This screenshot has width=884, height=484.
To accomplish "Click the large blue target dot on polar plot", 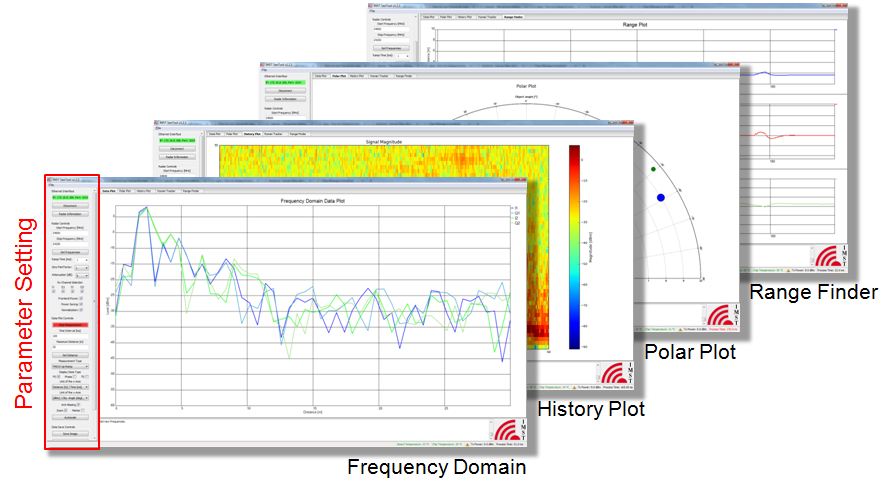I will 661,197.
